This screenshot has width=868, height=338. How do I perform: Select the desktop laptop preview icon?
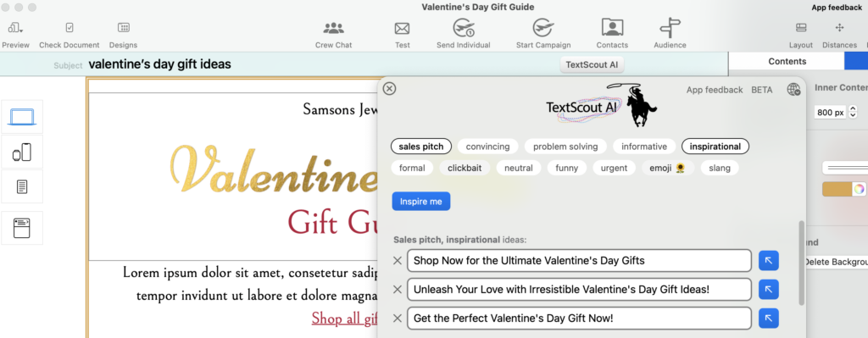coord(22,117)
